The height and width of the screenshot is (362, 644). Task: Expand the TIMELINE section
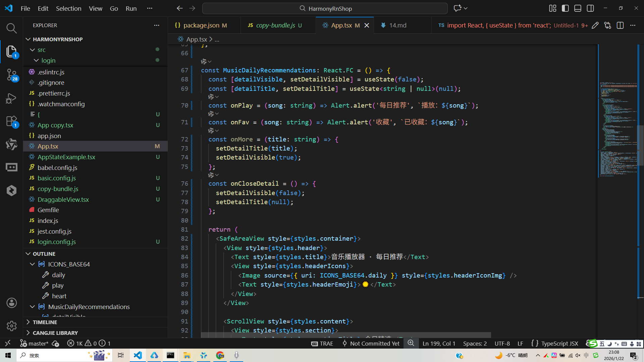(x=45, y=322)
